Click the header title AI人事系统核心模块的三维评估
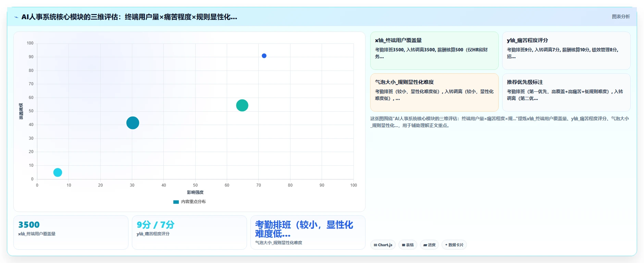This screenshot has width=644, height=263. (129, 17)
